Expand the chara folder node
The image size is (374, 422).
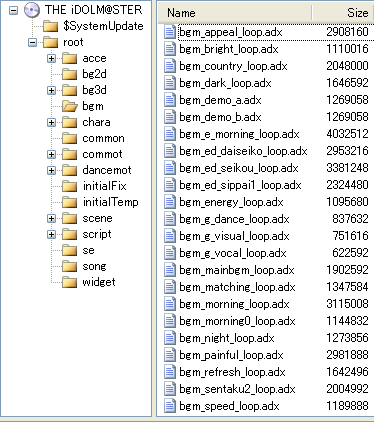pos(51,122)
